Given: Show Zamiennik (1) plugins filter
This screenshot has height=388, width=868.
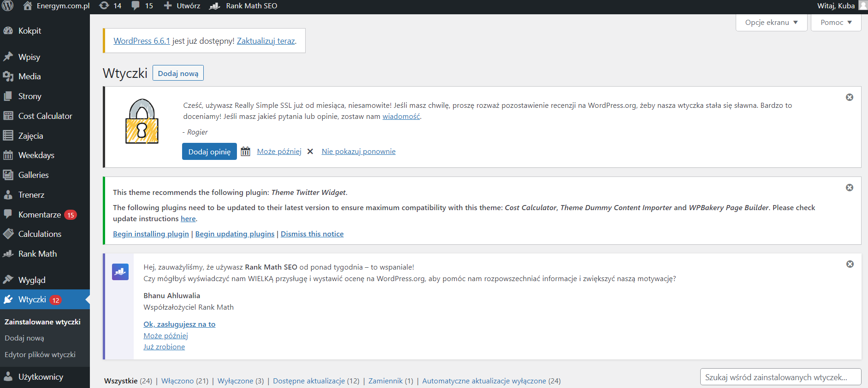Looking at the screenshot, I should click(391, 381).
